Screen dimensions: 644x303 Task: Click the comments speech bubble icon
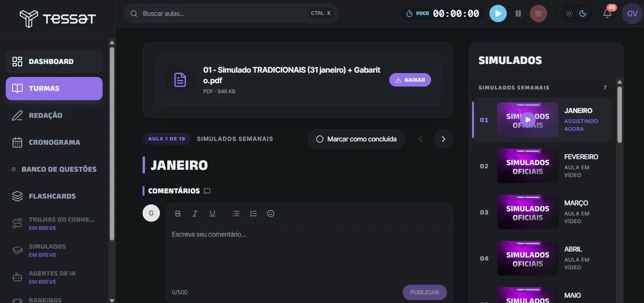[x=207, y=191]
